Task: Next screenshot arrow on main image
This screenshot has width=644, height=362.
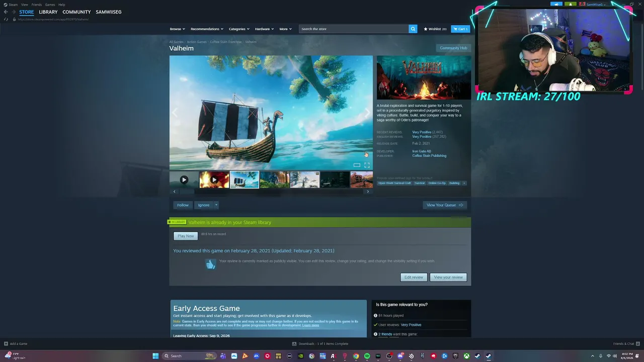Action: (367, 113)
